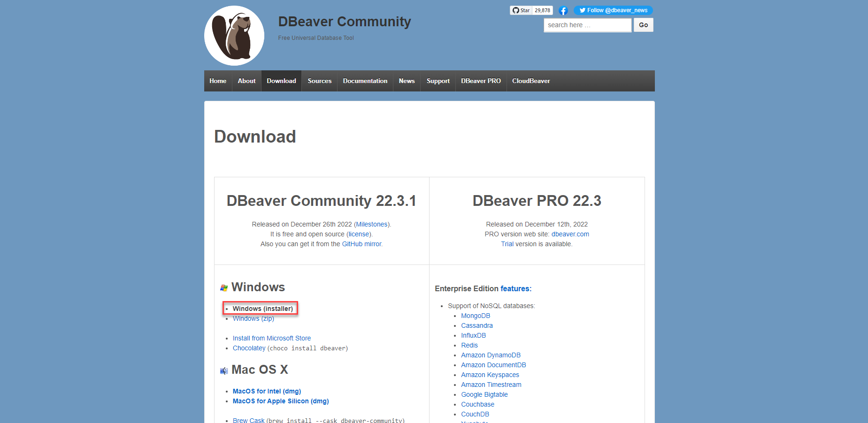Open Install from Microsoft Store link
This screenshot has height=423, width=868.
(x=272, y=338)
